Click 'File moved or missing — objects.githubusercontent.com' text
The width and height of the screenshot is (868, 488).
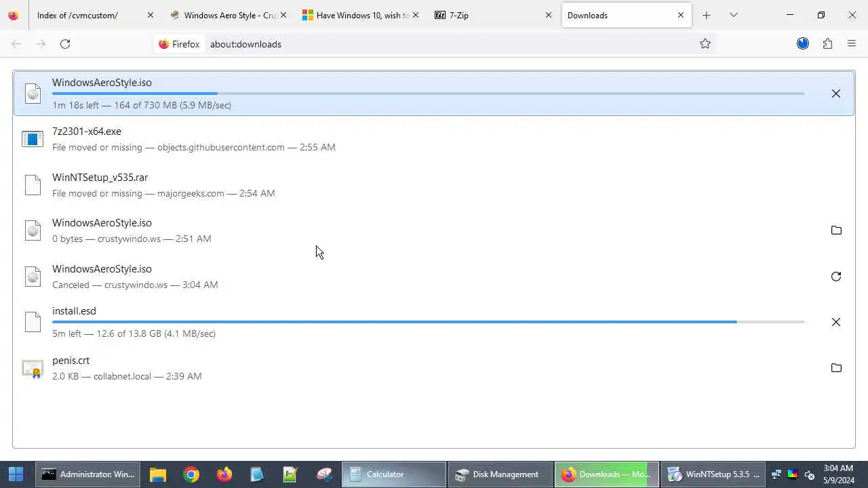168,147
